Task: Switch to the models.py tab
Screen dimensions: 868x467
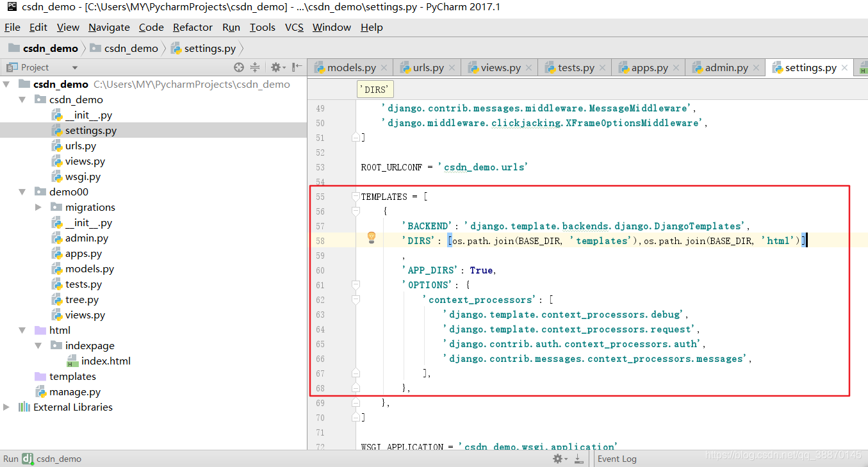Action: coord(352,68)
